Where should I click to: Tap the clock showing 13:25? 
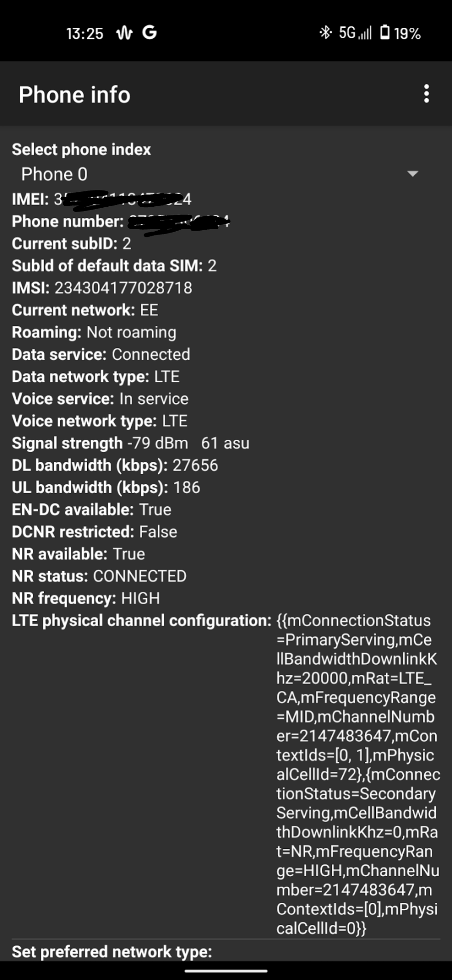click(85, 33)
